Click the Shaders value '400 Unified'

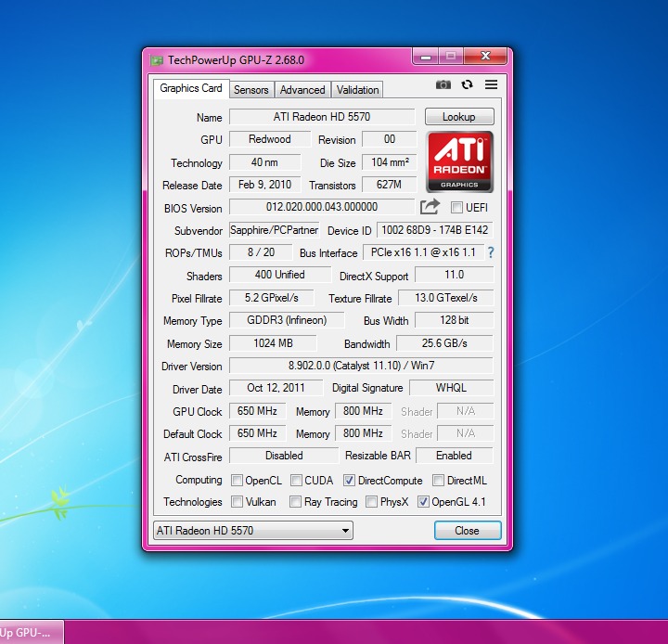pos(280,275)
